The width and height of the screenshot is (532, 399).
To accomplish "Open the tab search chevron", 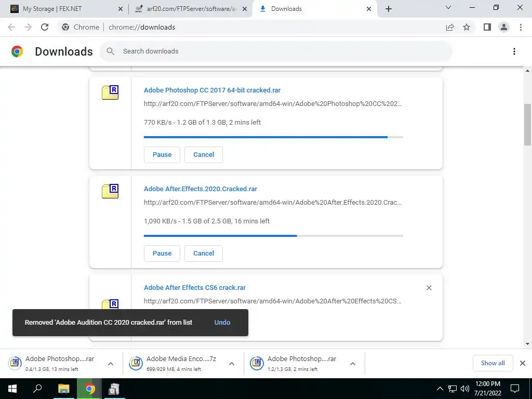I will (x=448, y=7).
